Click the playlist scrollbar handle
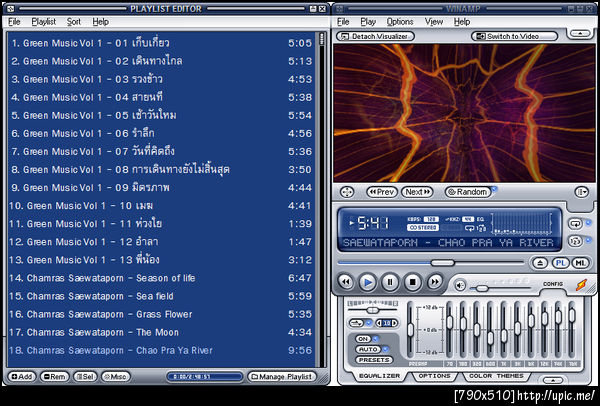 click(x=321, y=39)
